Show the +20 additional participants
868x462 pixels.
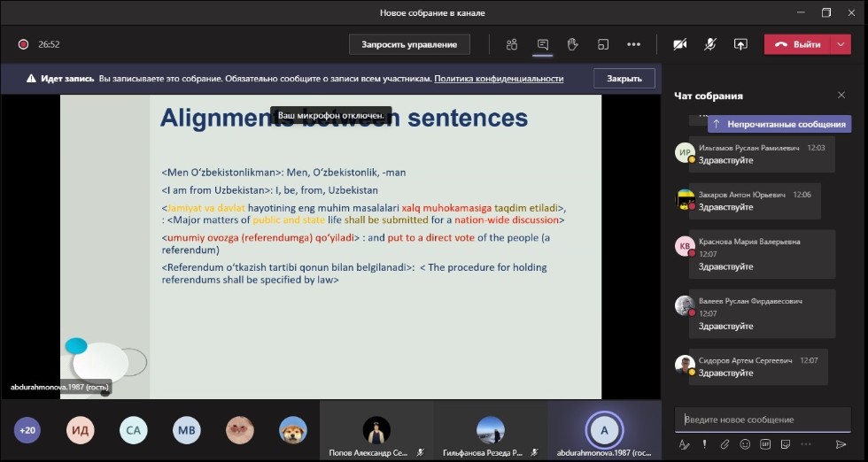pyautogui.click(x=27, y=430)
